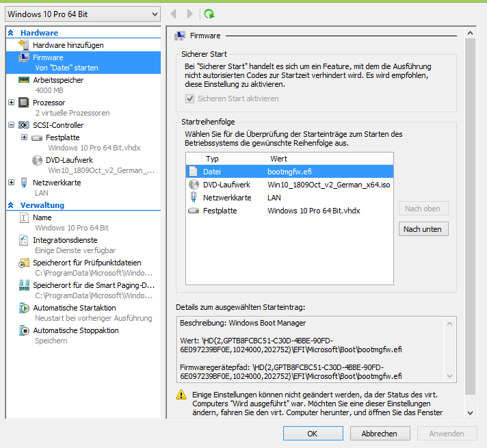The image size is (487, 448).
Task: Click the Integrationsdienste icon
Action: [24, 240]
